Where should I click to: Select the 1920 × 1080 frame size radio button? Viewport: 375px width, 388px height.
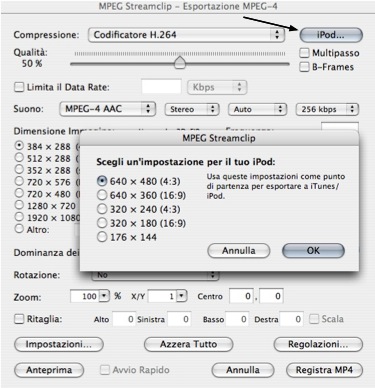(x=20, y=217)
